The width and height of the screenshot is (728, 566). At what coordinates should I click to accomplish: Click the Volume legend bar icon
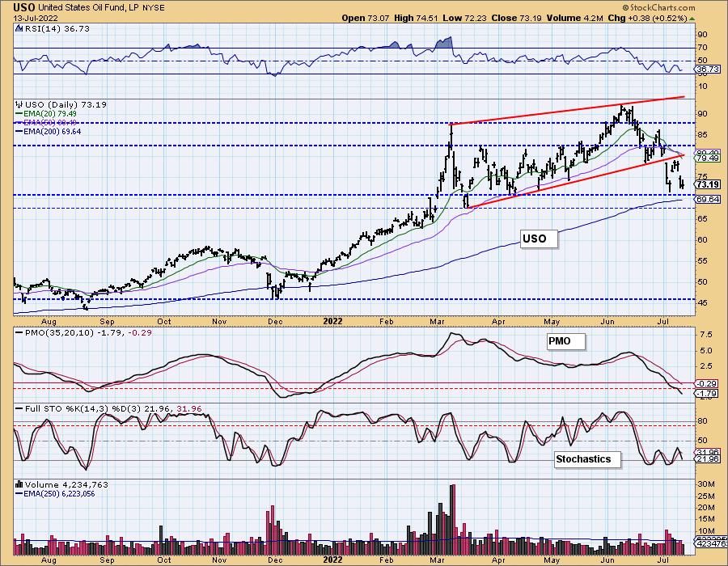coord(19,484)
